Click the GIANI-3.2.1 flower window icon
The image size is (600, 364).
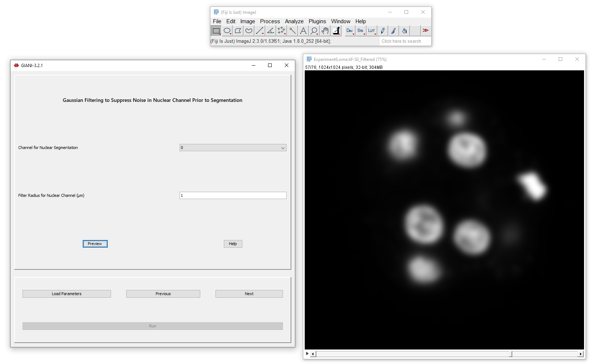coord(16,65)
